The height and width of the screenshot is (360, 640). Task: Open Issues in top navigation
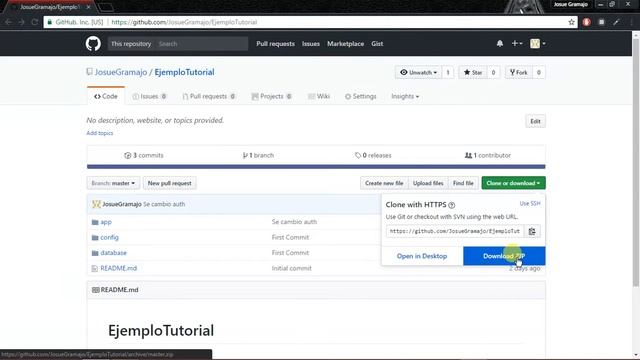(x=311, y=44)
